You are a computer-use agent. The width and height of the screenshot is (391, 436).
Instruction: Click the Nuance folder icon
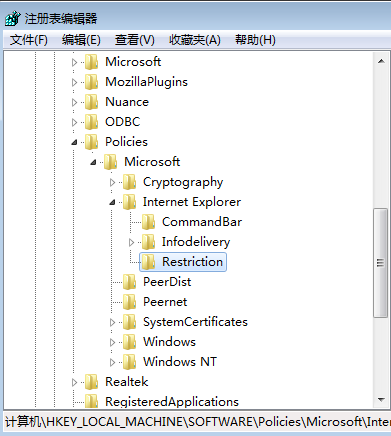click(x=91, y=102)
